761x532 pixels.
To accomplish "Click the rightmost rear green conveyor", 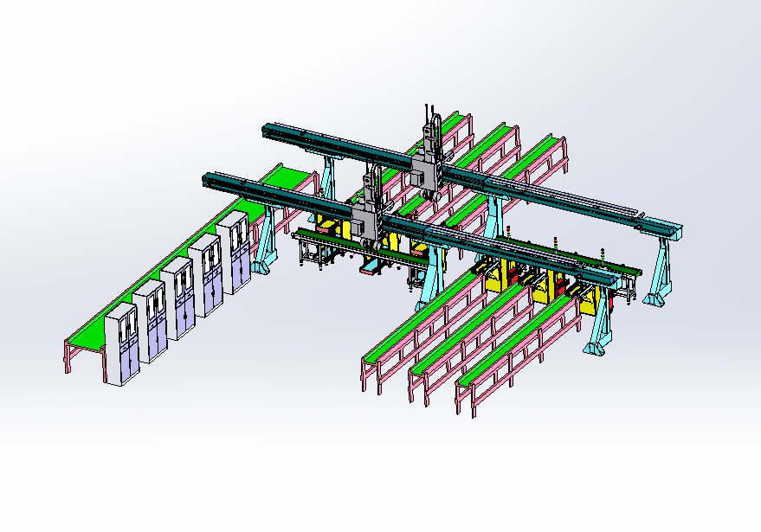I will click(545, 150).
